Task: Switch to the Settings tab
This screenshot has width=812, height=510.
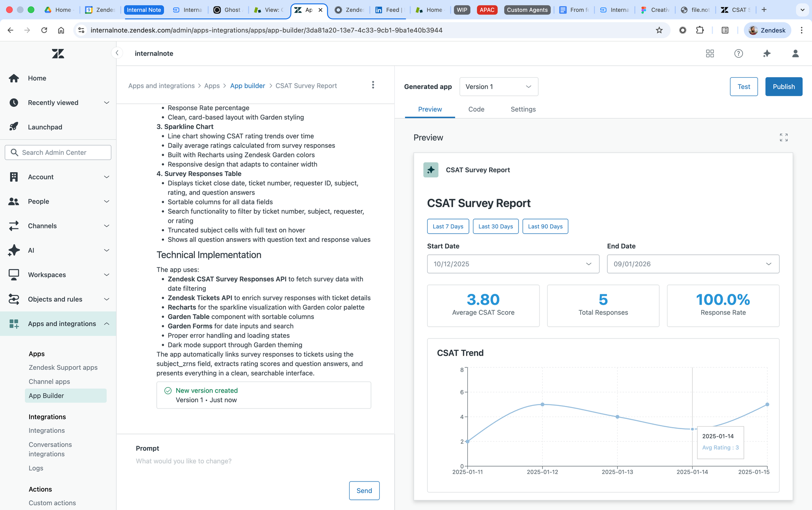Action: tap(523, 109)
